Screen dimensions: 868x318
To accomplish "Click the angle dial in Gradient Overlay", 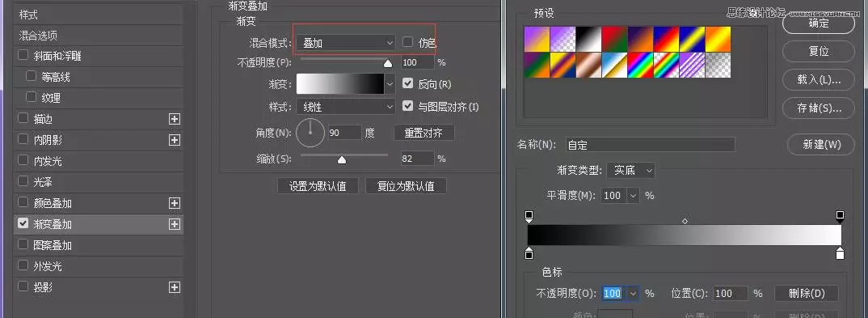I will click(x=310, y=133).
